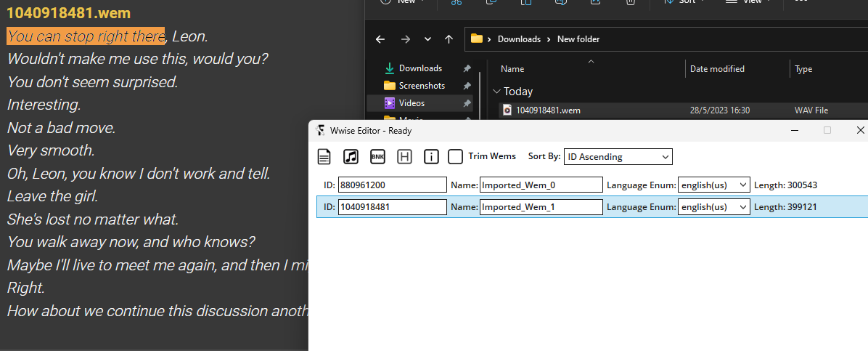Click the document file icon in Wwise Editor toolbar

coord(324,157)
